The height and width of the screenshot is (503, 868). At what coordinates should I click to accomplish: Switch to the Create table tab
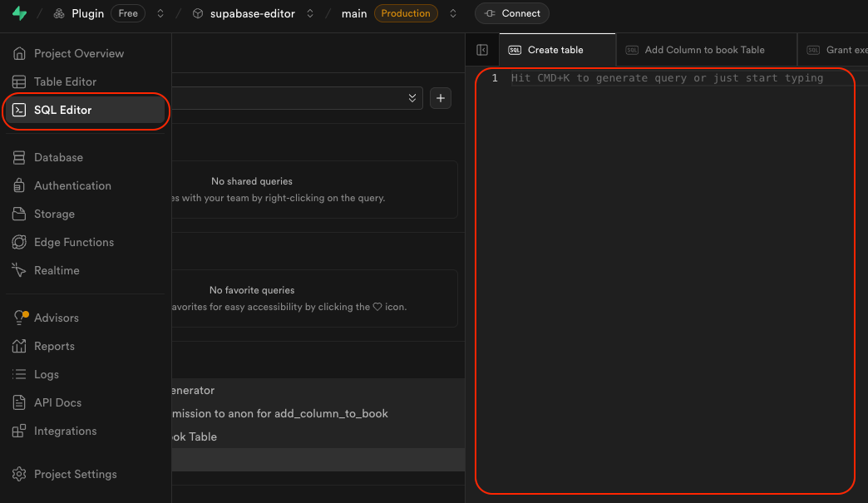coord(555,50)
